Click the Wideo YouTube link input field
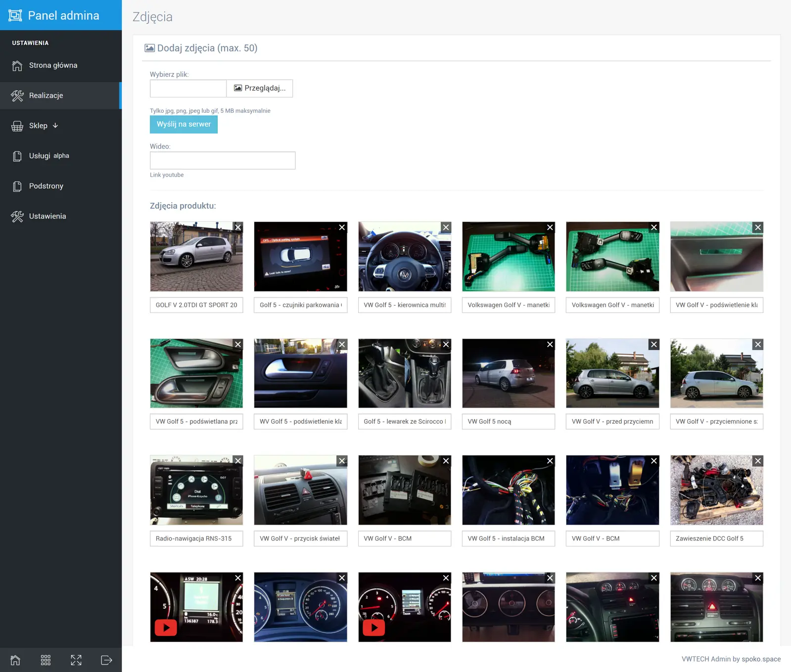 (x=223, y=160)
